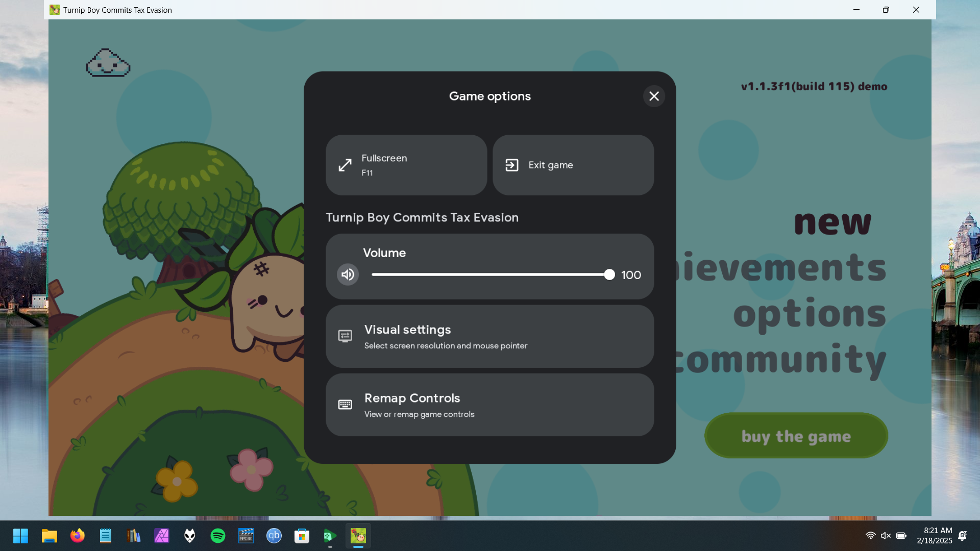Open Affinity Photo from the taskbar
The image size is (980, 551).
pyautogui.click(x=162, y=536)
